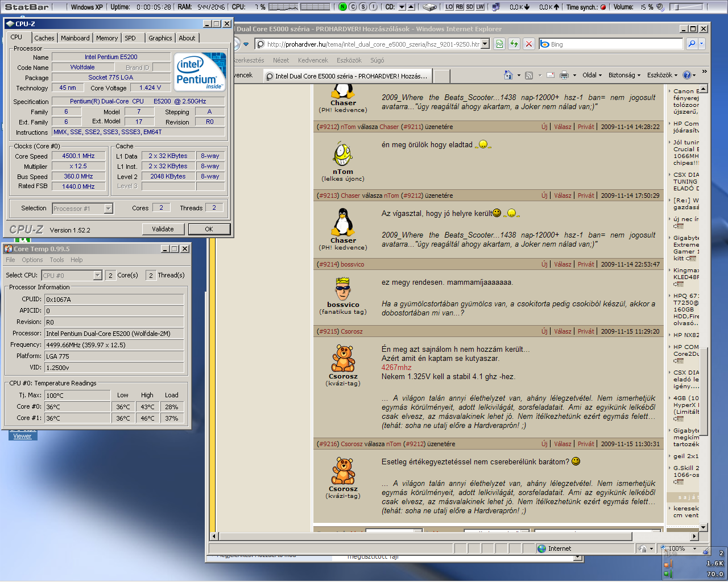Switch to the Caches tab in CPU-Z
This screenshot has width=728, height=582.
tap(44, 38)
